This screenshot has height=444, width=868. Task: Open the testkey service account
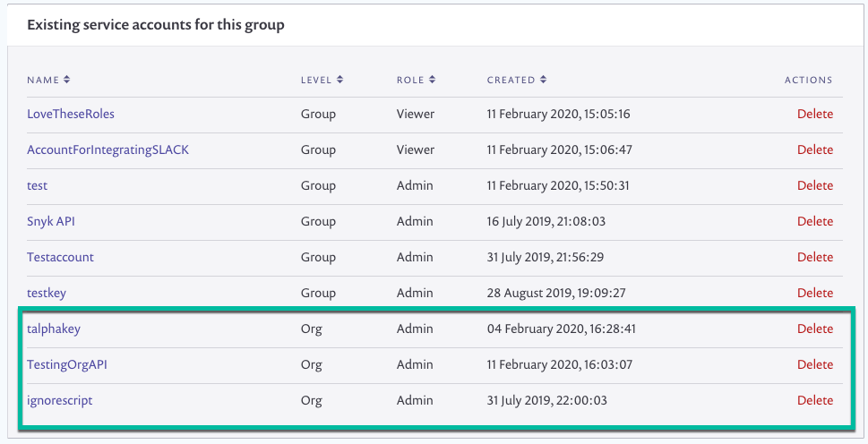(x=47, y=293)
